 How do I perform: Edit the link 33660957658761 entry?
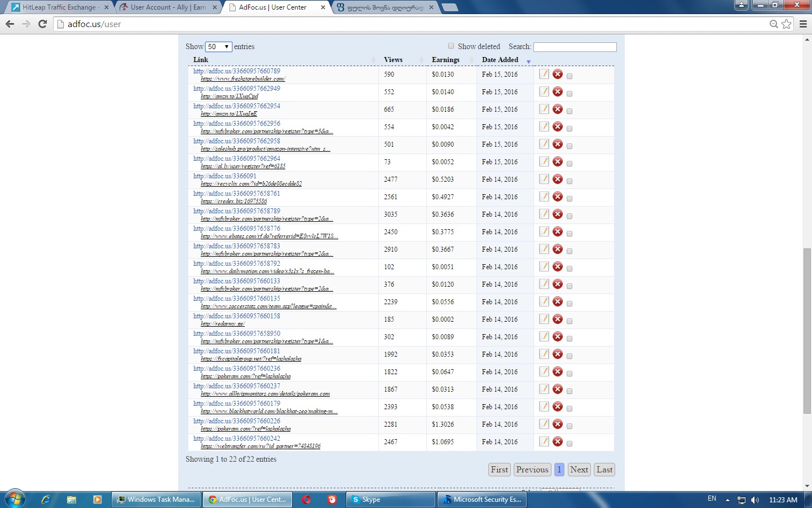pyautogui.click(x=544, y=196)
